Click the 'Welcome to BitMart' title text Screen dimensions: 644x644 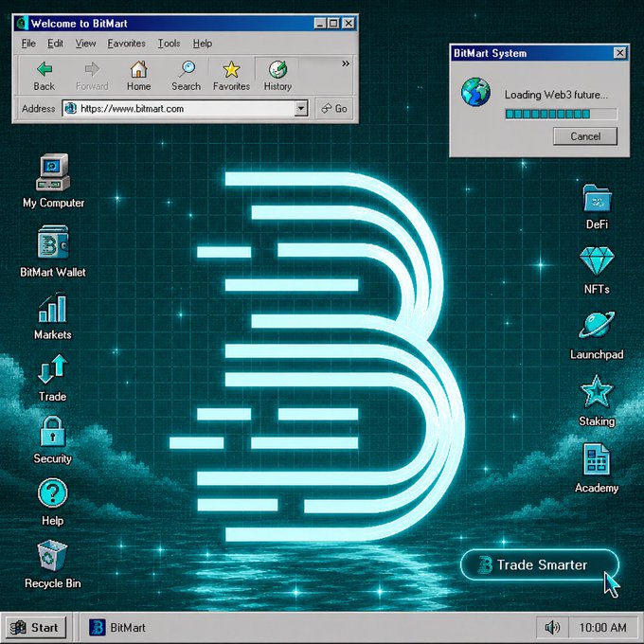point(79,24)
